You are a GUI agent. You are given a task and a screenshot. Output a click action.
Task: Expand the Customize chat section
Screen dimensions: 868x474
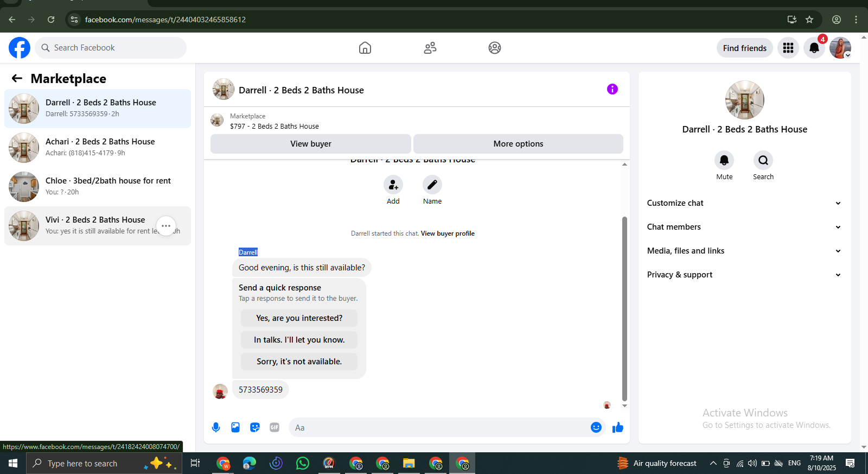tap(744, 203)
